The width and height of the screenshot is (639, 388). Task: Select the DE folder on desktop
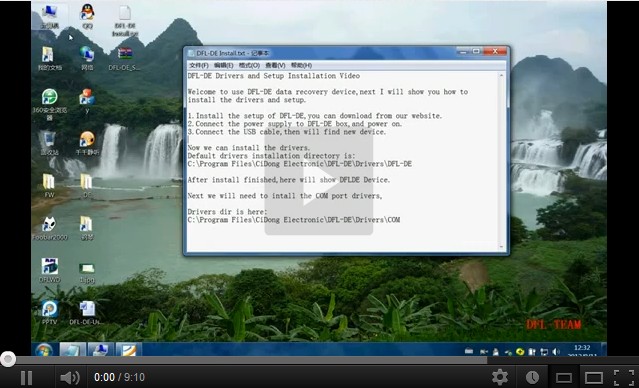[x=86, y=185]
